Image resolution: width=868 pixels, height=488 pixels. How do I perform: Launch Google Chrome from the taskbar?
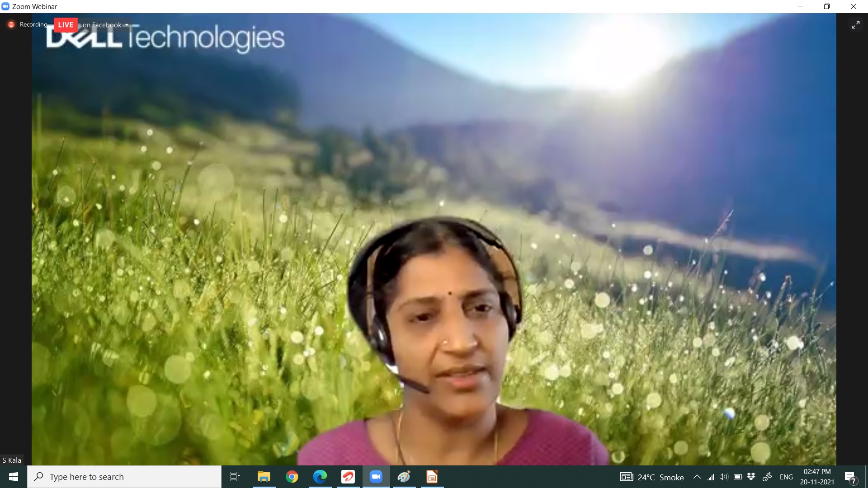(292, 477)
